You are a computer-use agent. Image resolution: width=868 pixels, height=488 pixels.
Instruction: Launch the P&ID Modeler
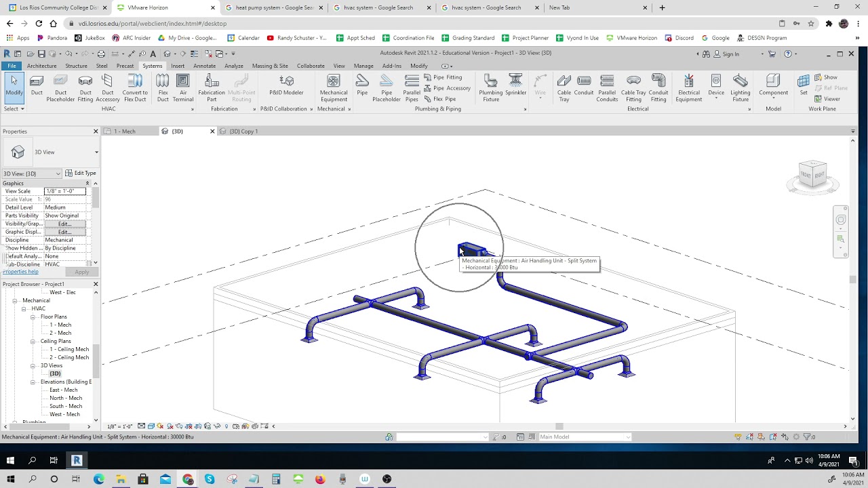point(286,85)
